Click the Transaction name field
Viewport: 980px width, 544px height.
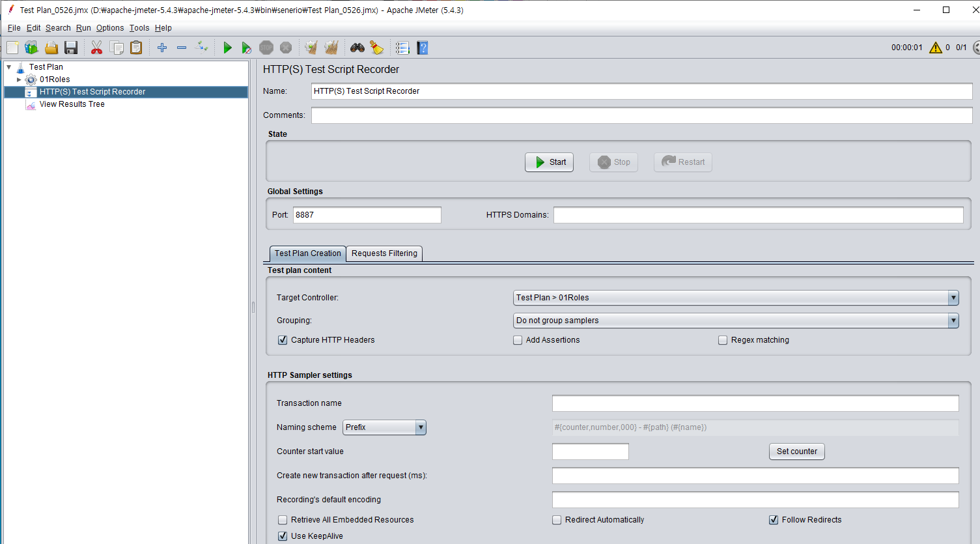[x=755, y=403]
